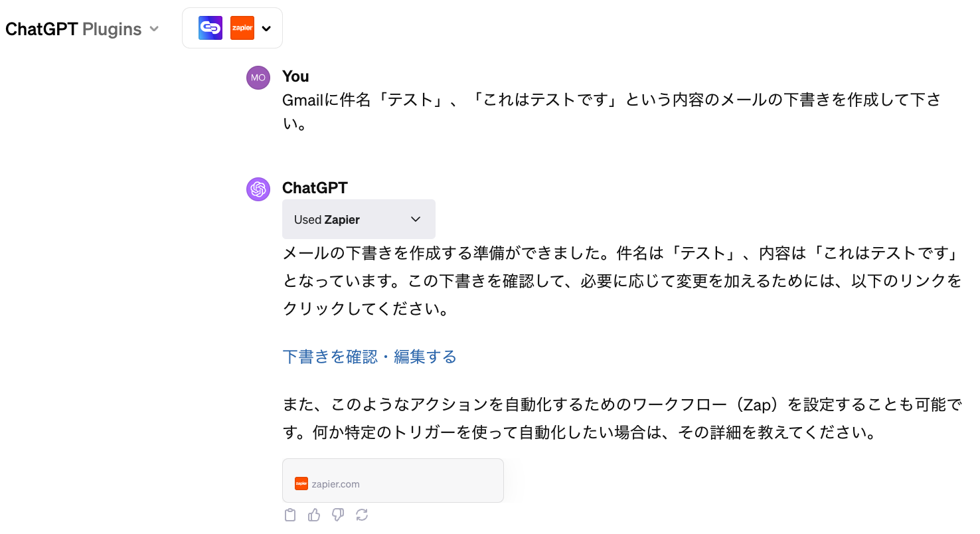Open the ChatGPT Plugins model selector

tap(82, 29)
